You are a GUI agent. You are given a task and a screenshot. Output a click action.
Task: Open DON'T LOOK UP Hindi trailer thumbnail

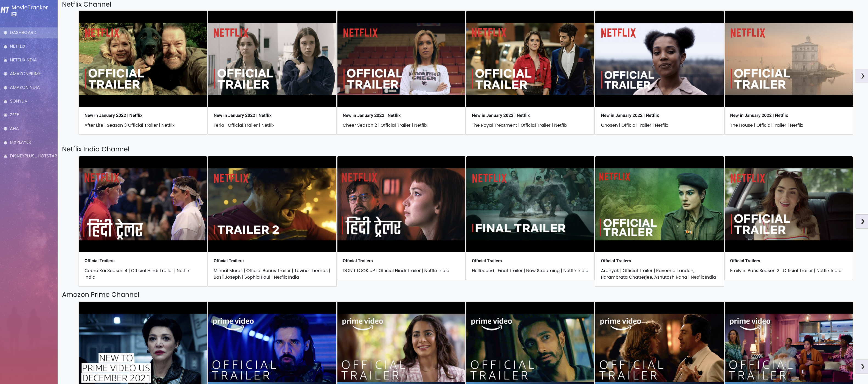click(x=401, y=204)
